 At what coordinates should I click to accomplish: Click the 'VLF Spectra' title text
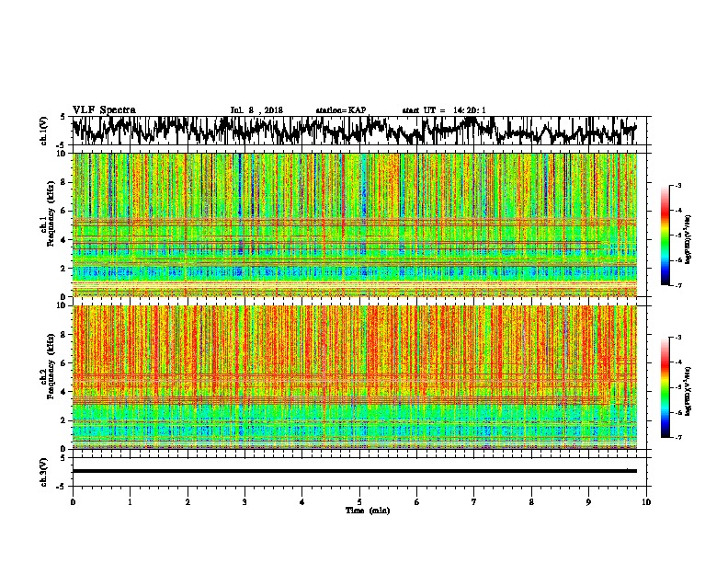click(104, 110)
